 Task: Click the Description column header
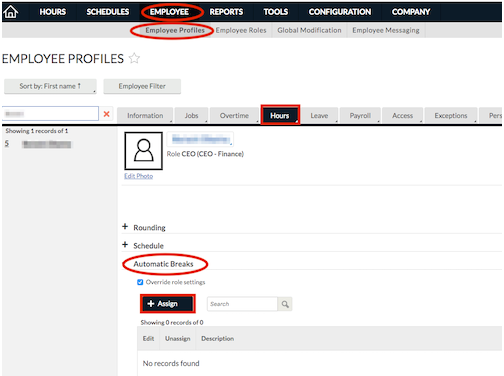click(218, 338)
